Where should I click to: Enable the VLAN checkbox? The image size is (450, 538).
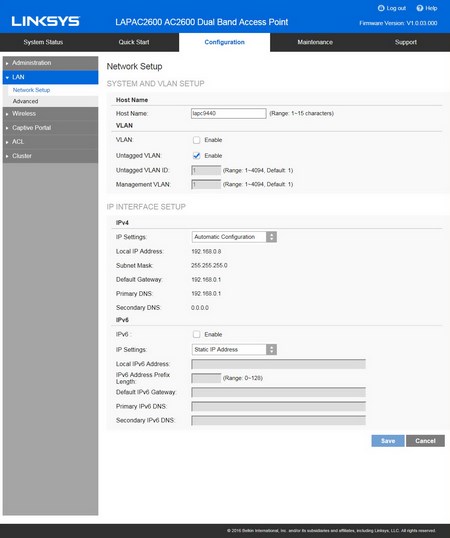196,140
